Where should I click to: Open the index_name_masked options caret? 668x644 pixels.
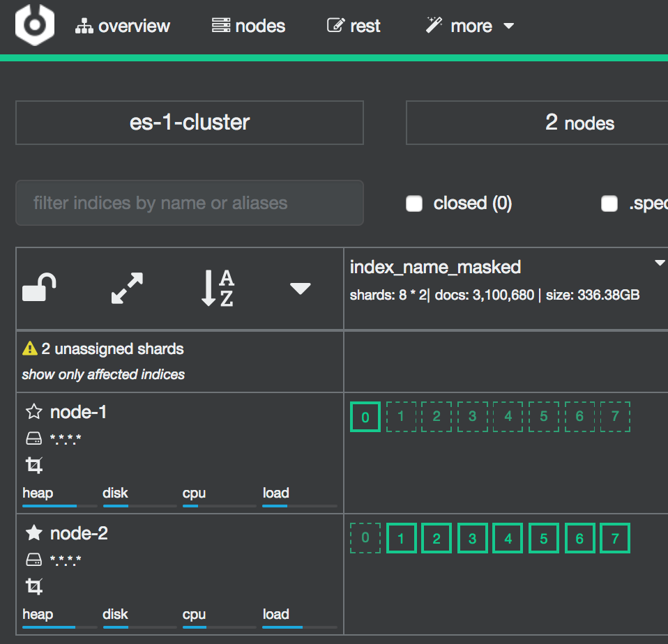pyautogui.click(x=660, y=263)
